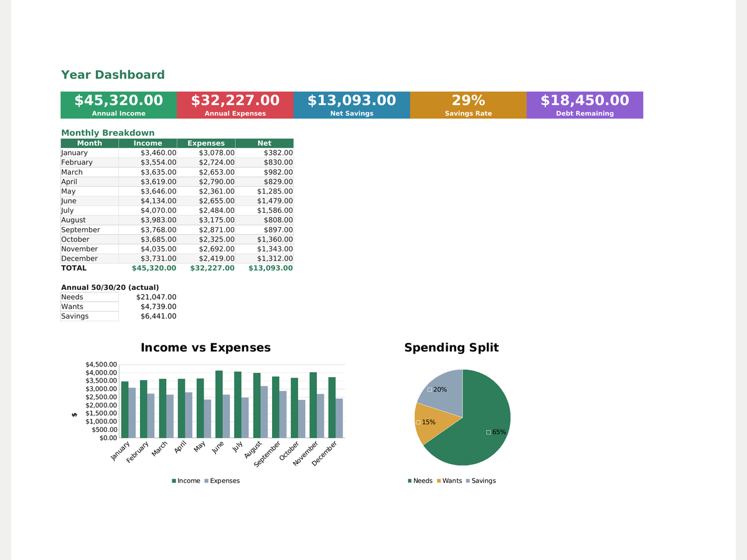Screen dimensions: 747x560
Task: Select the Spending Split chart title
Action: (x=451, y=348)
